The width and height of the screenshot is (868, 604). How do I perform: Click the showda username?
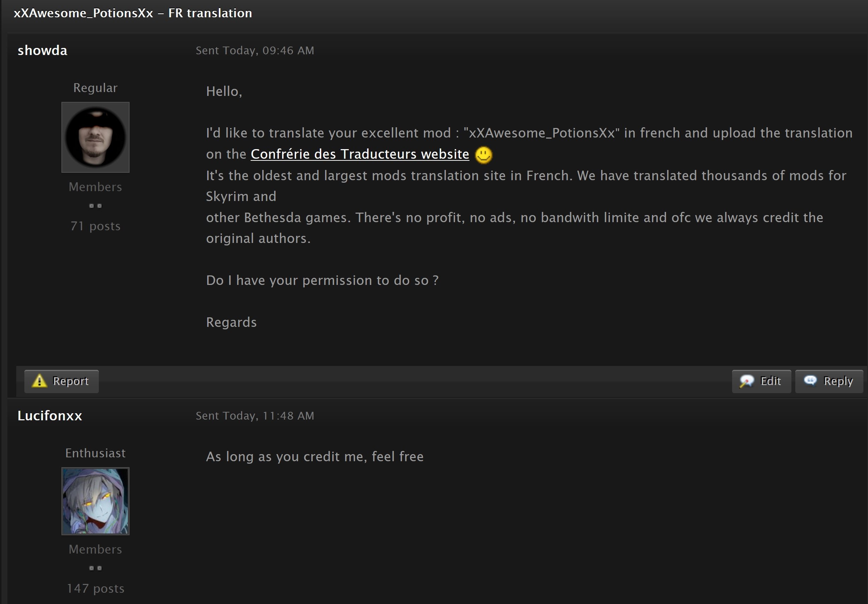(42, 50)
